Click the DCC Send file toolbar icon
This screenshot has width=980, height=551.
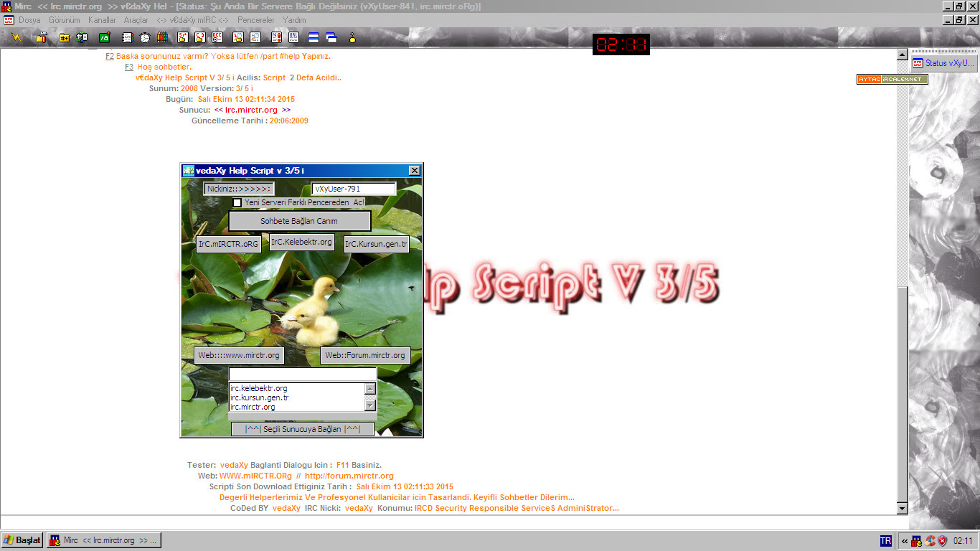[182, 37]
